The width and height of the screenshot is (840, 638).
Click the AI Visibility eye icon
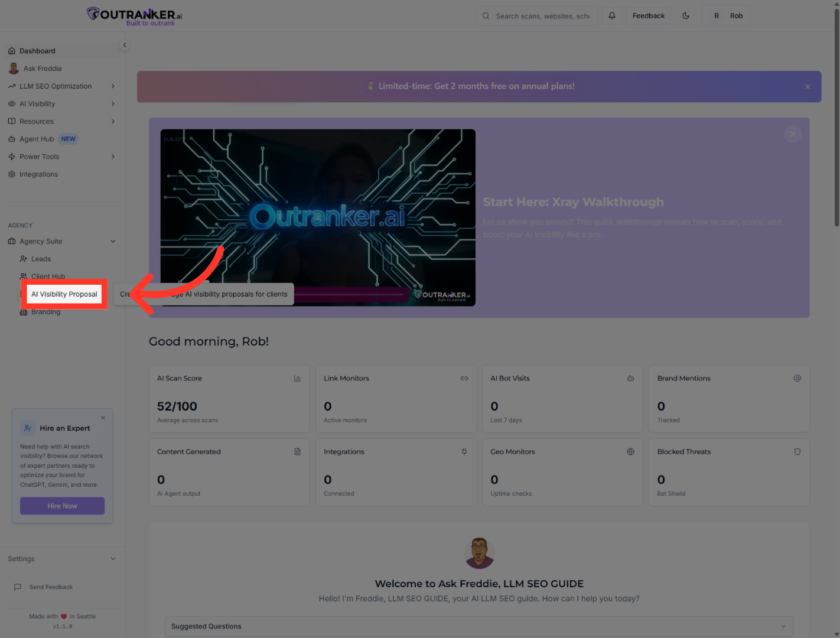(12, 104)
